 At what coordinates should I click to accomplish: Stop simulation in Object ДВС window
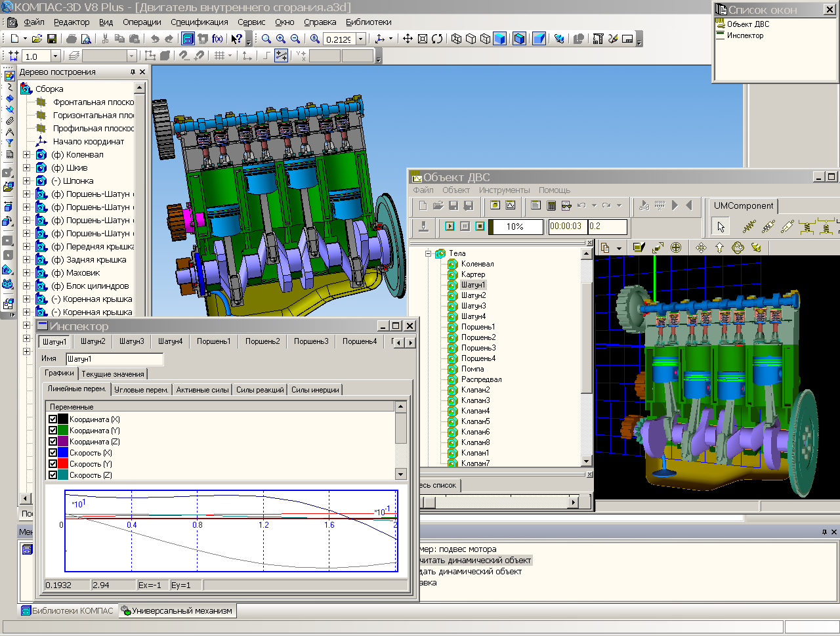[x=480, y=226]
